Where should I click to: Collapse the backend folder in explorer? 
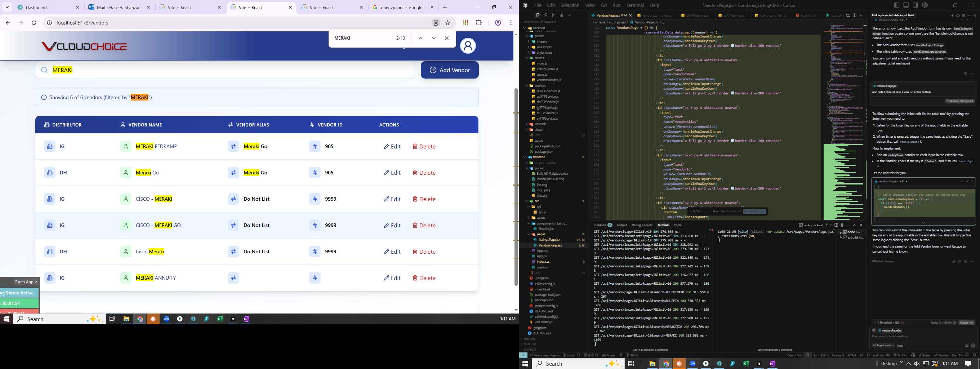(538, 28)
